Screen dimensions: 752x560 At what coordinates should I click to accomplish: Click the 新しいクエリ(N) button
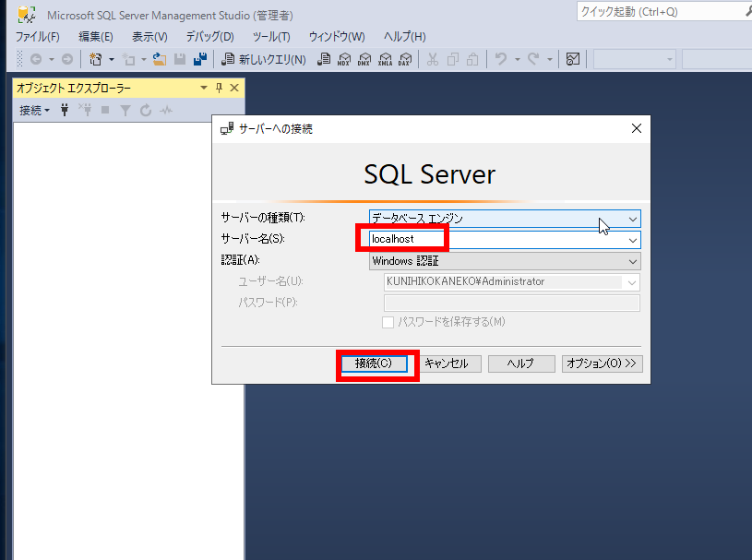click(263, 59)
